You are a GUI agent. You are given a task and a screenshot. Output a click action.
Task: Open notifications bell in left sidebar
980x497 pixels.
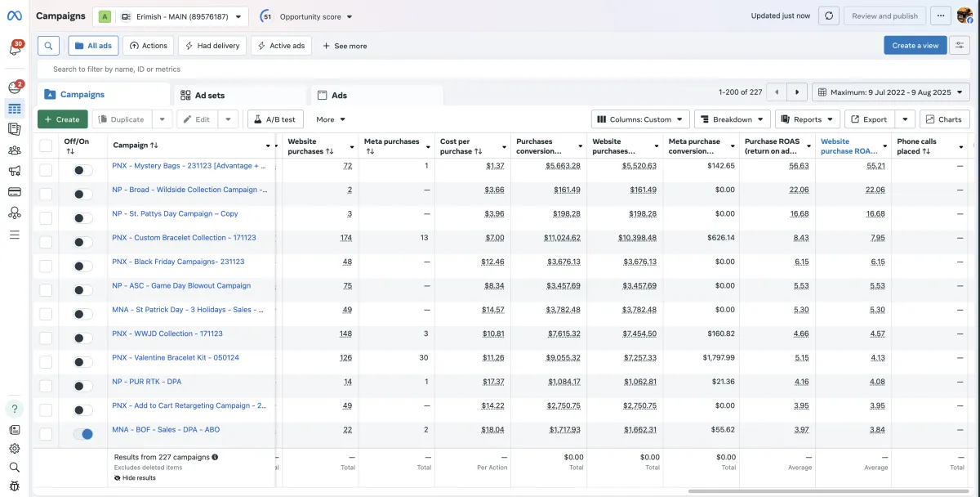point(15,49)
